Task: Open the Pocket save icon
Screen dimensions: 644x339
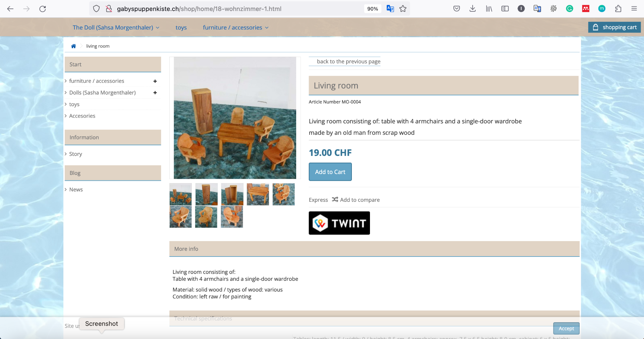Action: point(457,9)
